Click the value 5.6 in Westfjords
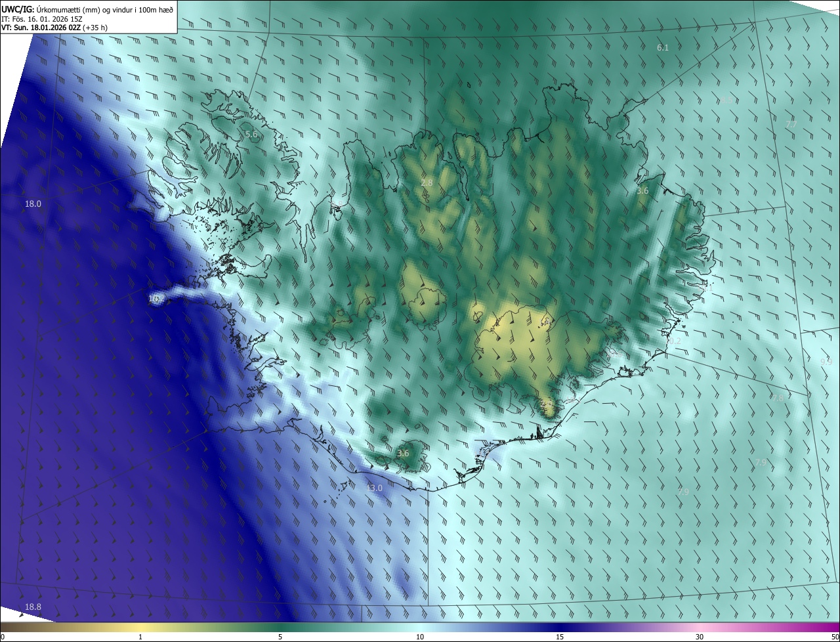 [251, 135]
